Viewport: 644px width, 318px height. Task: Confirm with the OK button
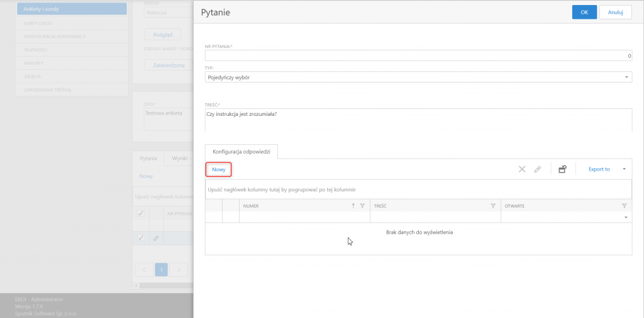coord(584,13)
